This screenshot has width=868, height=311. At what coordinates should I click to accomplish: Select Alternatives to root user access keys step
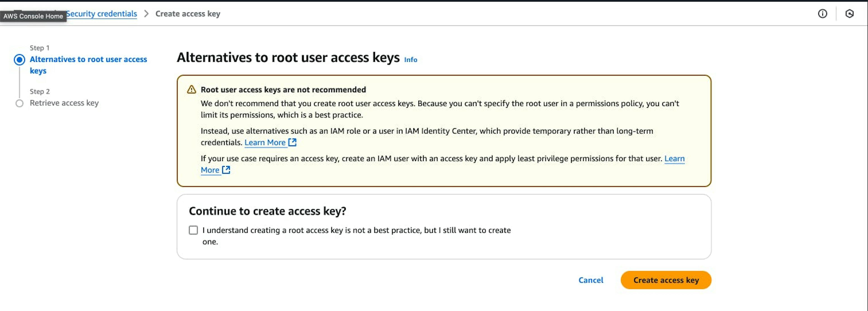click(88, 65)
